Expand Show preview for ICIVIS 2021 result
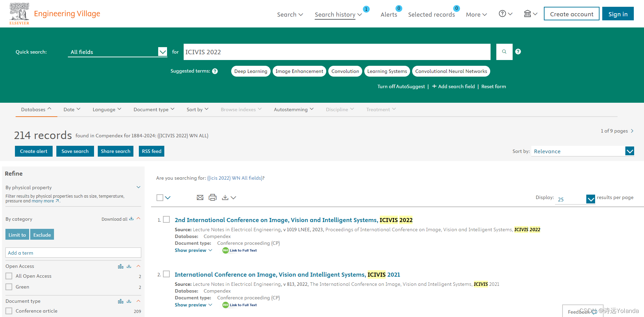The height and width of the screenshot is (317, 644). 194,305
